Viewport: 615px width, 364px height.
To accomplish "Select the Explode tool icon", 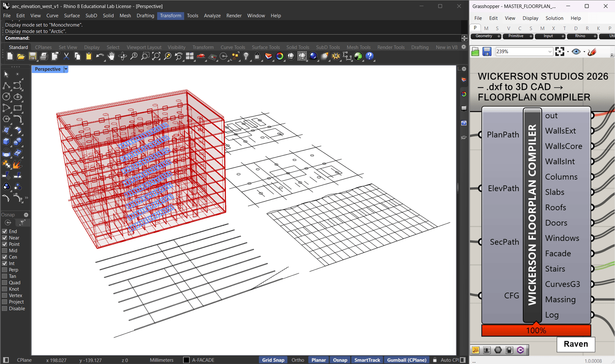I will click(17, 165).
